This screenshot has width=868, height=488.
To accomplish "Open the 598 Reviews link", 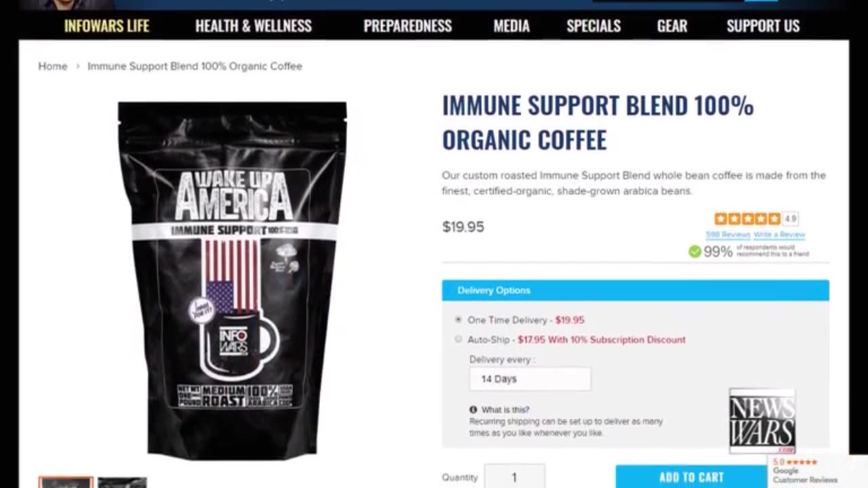I will (x=728, y=235).
